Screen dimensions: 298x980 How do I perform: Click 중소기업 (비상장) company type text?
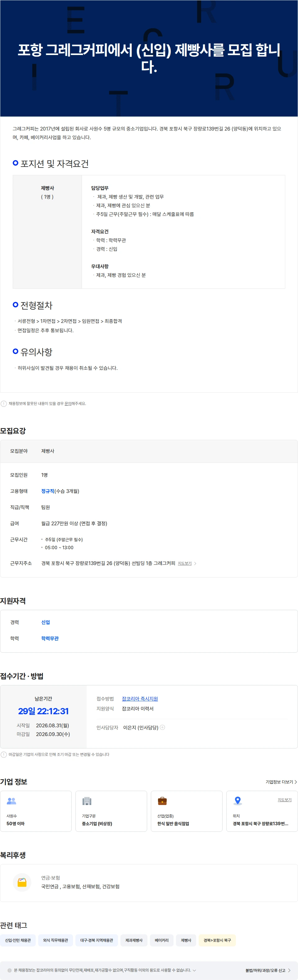(x=97, y=824)
